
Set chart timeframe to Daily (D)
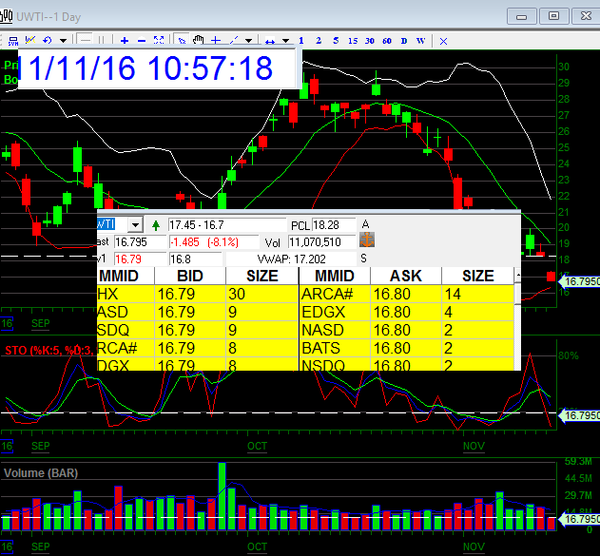pyautogui.click(x=404, y=40)
